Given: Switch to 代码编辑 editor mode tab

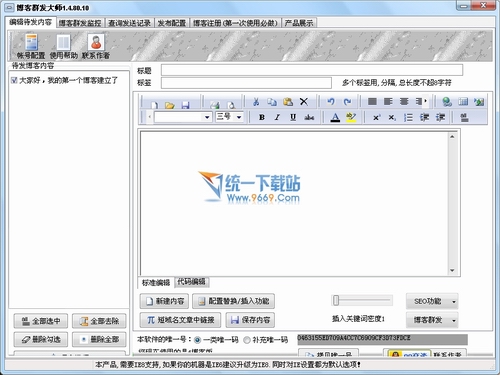Looking at the screenshot, I should [x=192, y=282].
